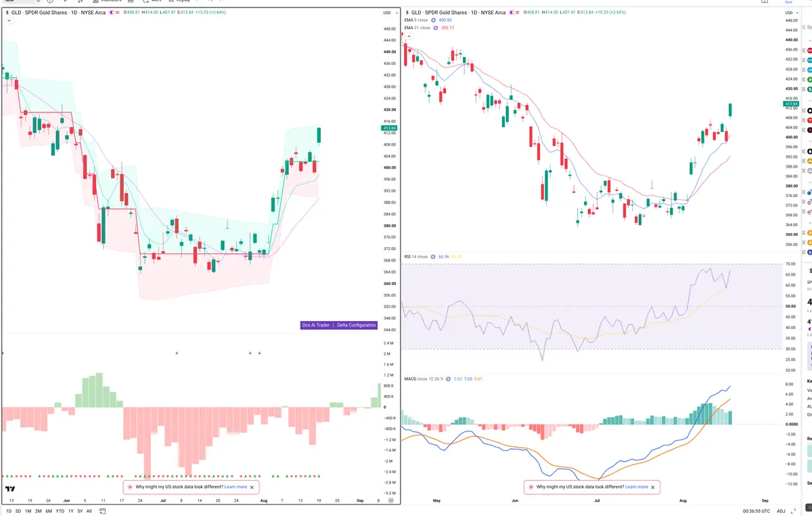Screen dimensions: 812x516
Task: Click the 7.68 MACD value
Action: point(468,379)
